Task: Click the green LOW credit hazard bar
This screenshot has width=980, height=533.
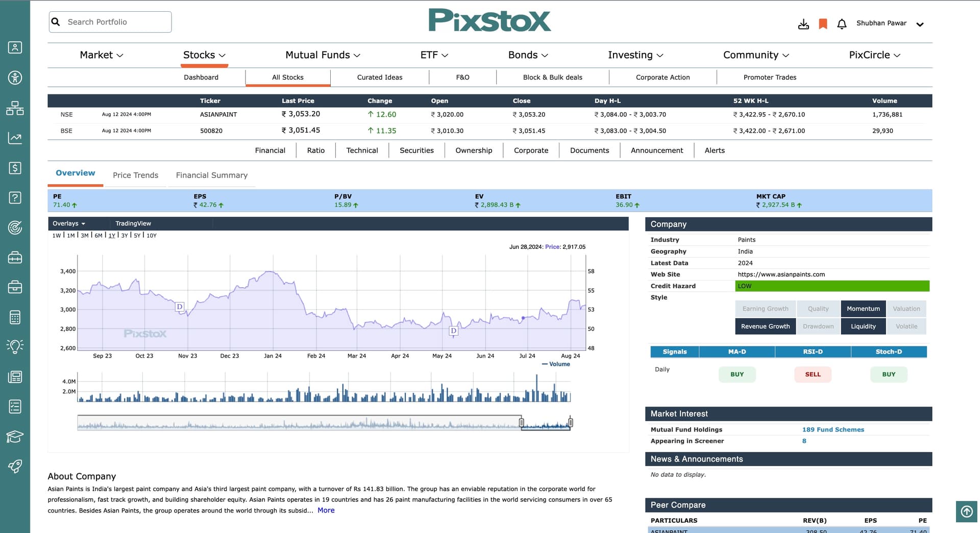Action: [832, 286]
